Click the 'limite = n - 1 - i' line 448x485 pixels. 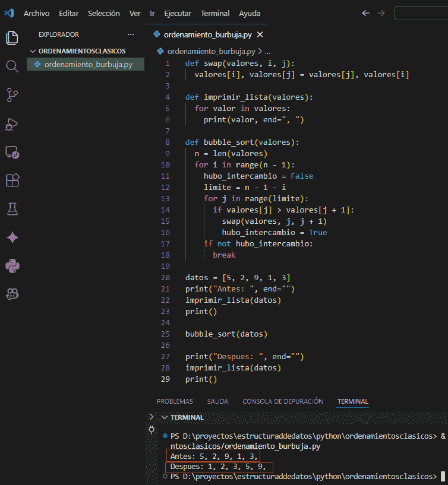click(245, 187)
